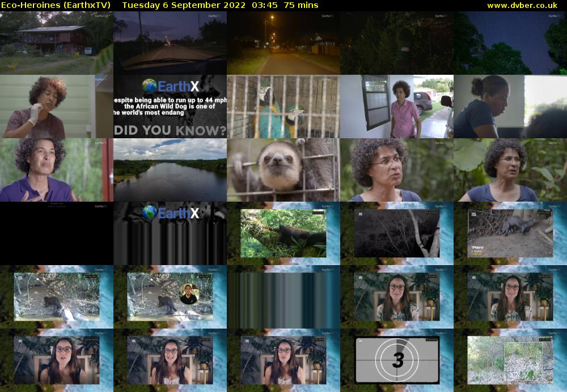
Task: Open the caged macaw thumbnail
Action: (x=282, y=106)
